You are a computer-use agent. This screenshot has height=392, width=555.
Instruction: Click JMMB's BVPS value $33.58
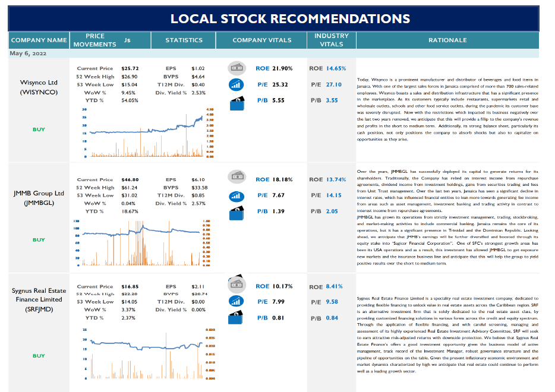tap(199, 188)
